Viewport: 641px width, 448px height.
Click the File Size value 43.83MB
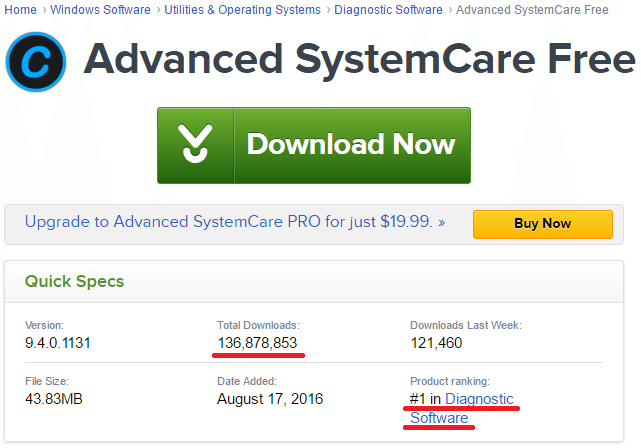(54, 399)
